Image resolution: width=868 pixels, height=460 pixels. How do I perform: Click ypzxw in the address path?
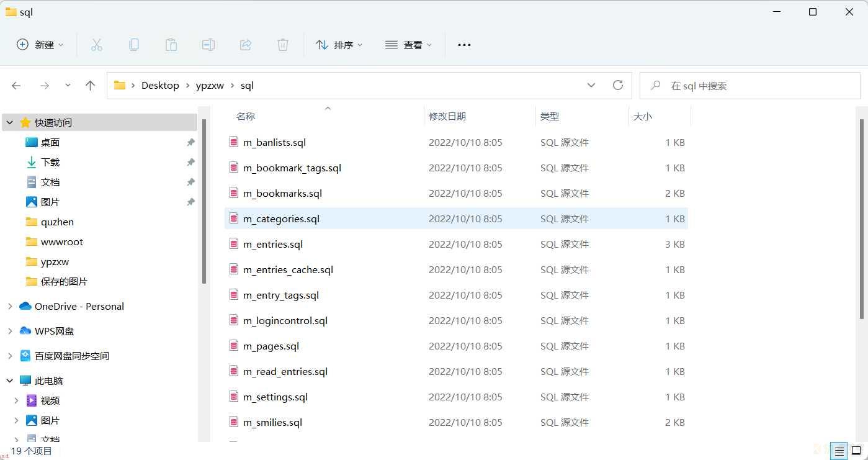coord(210,86)
